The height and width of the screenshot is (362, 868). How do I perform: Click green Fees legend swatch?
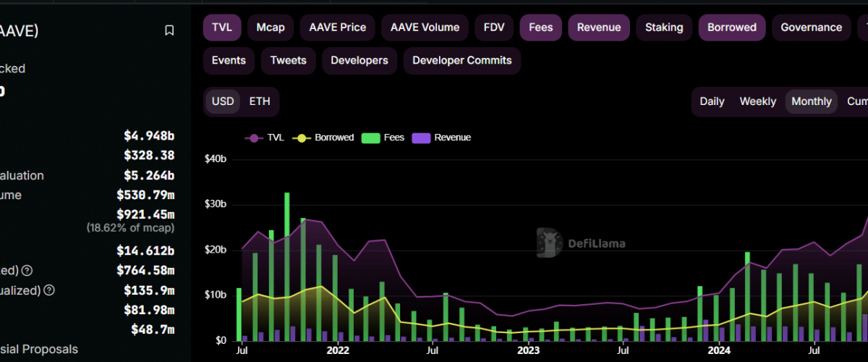370,138
